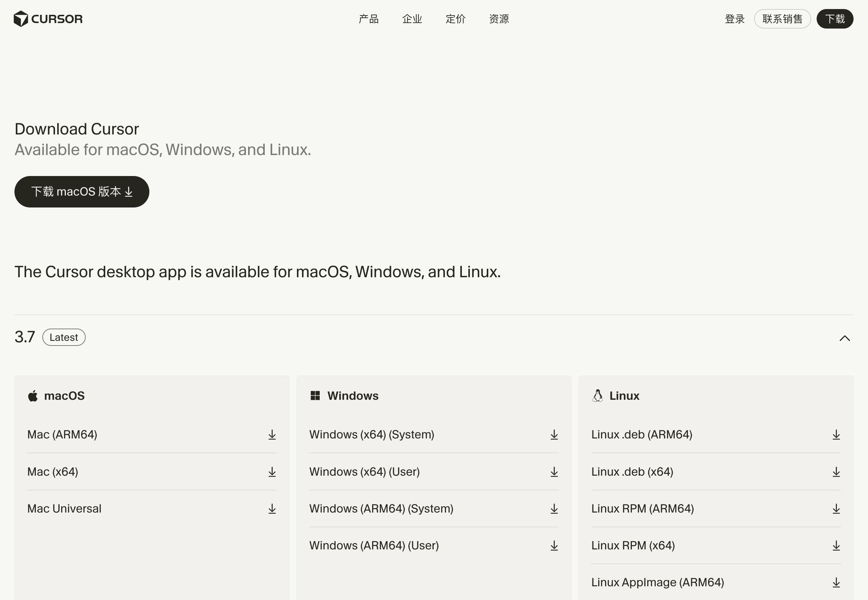This screenshot has width=868, height=600.
Task: Click the 登录 link
Action: point(735,19)
